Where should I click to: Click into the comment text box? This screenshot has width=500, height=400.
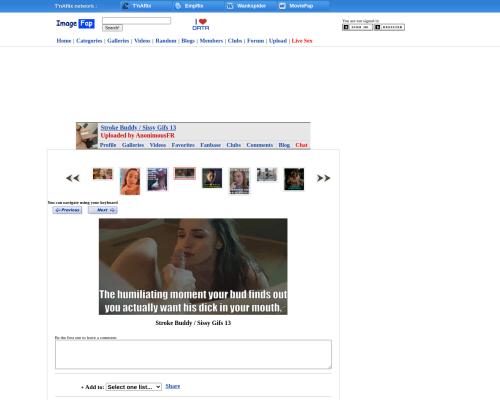point(193,354)
